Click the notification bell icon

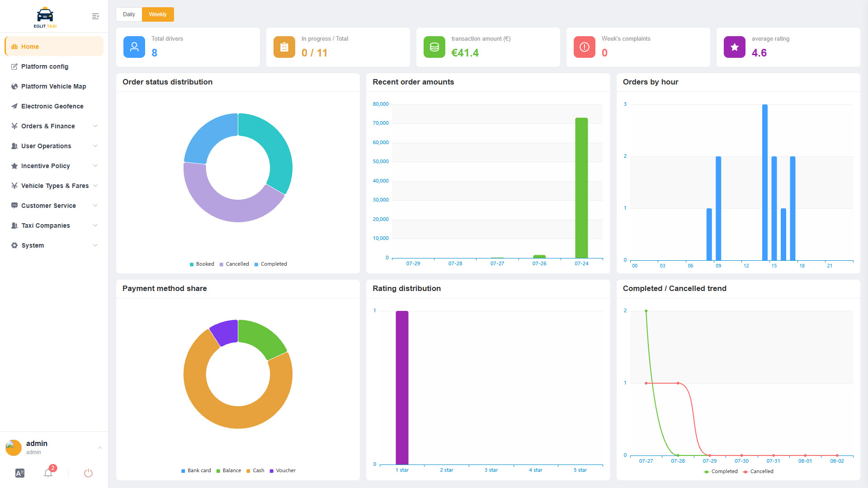[x=48, y=473]
